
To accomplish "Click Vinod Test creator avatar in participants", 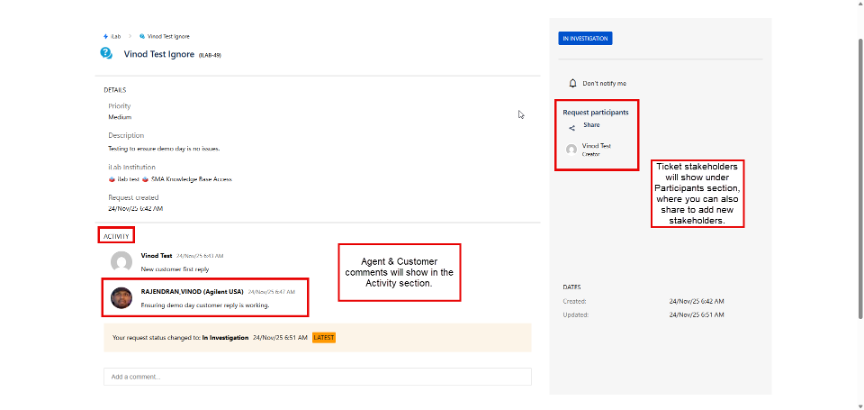I will [x=571, y=150].
